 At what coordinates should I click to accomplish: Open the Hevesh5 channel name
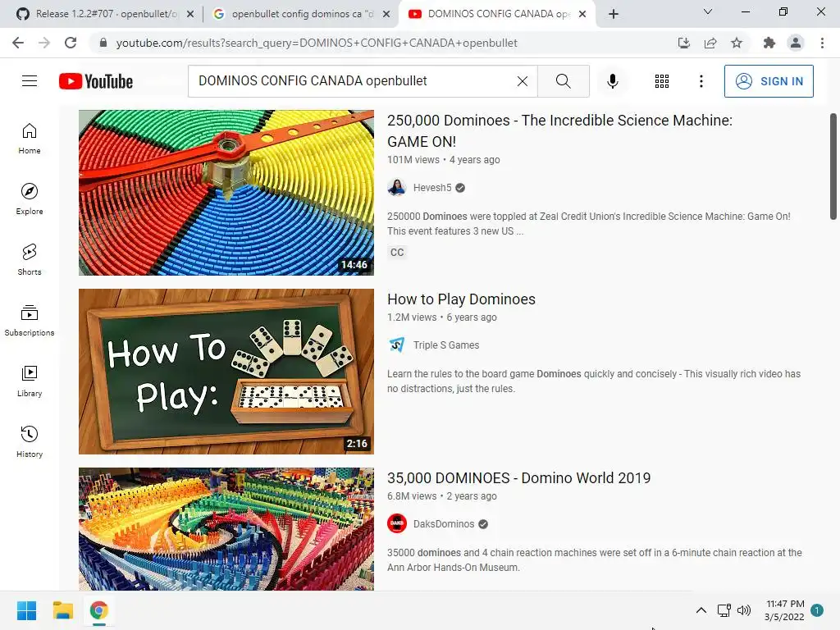pos(432,188)
